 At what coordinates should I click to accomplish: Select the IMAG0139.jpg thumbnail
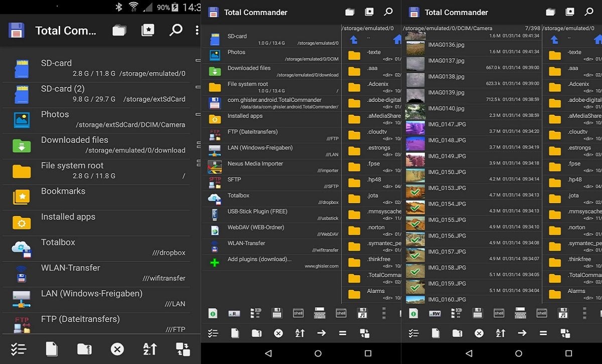click(415, 95)
